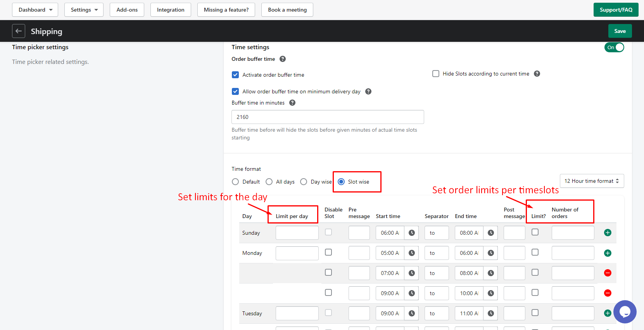644x330 pixels.
Task: Open clock picker for Sunday start time
Action: [x=412, y=233]
